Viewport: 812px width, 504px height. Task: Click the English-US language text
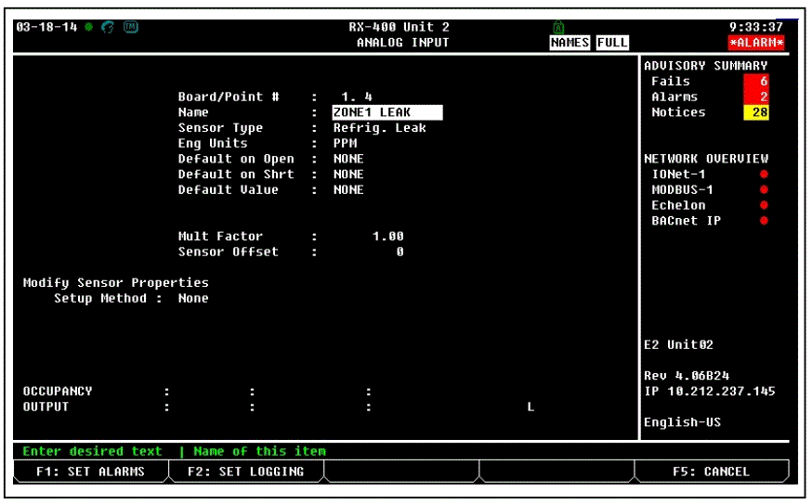[x=682, y=422]
